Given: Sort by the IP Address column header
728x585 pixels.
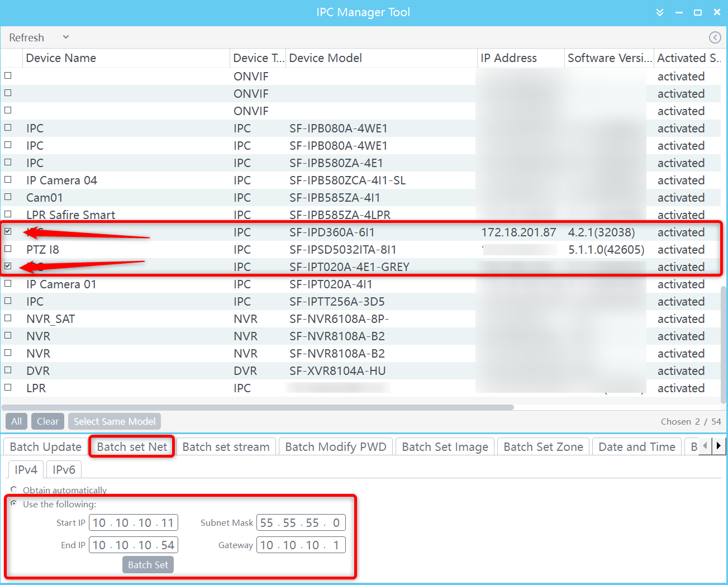Looking at the screenshot, I should [x=508, y=58].
